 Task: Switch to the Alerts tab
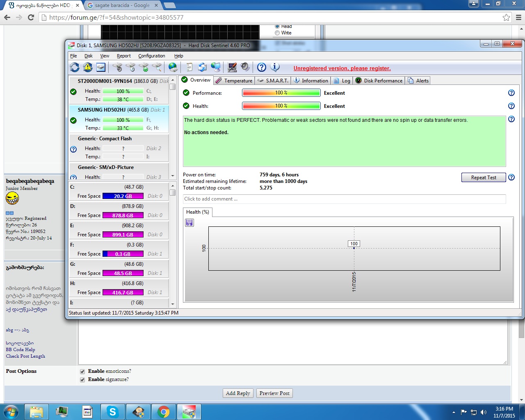[x=418, y=81]
